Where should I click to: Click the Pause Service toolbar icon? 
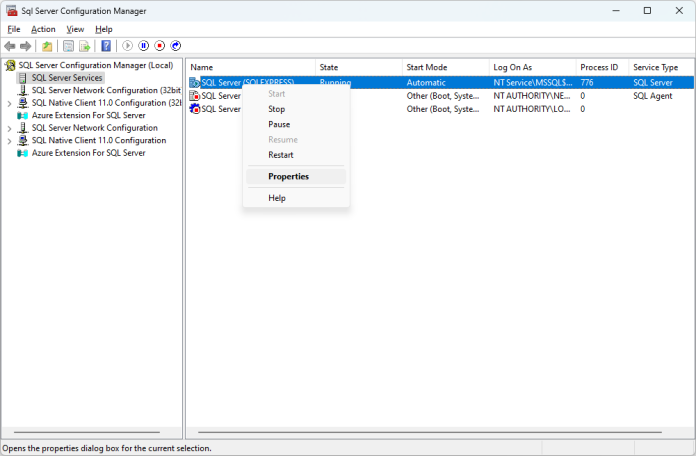(x=143, y=46)
